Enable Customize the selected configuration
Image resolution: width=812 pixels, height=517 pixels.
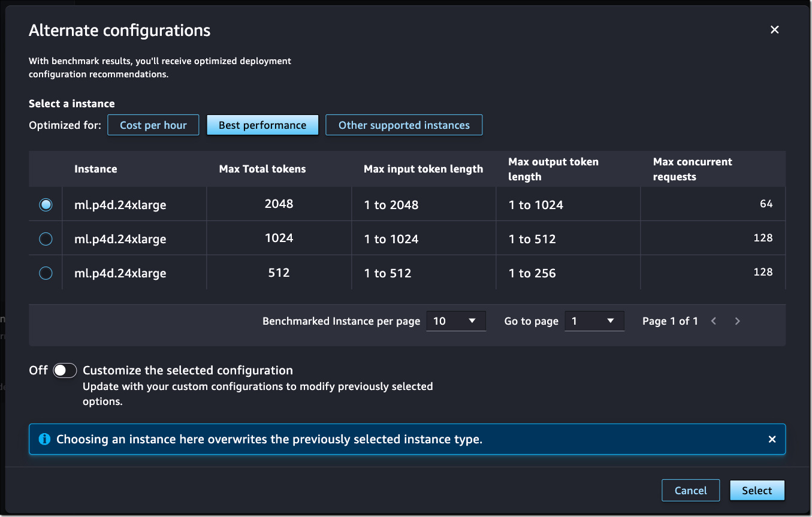click(65, 370)
